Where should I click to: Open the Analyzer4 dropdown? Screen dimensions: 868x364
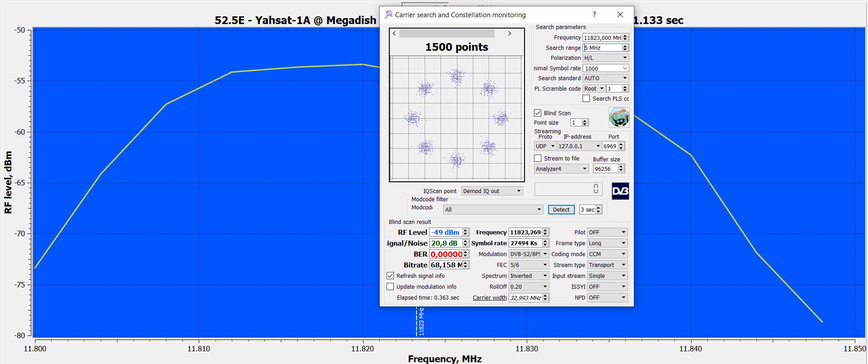click(561, 169)
